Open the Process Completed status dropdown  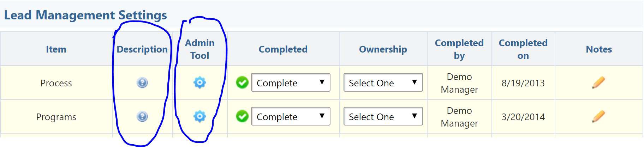coord(290,82)
